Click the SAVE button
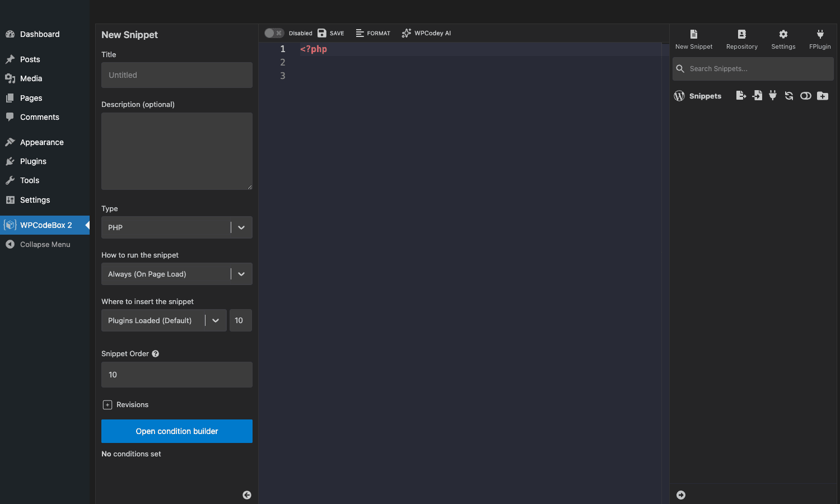The height and width of the screenshot is (504, 840). 331,33
